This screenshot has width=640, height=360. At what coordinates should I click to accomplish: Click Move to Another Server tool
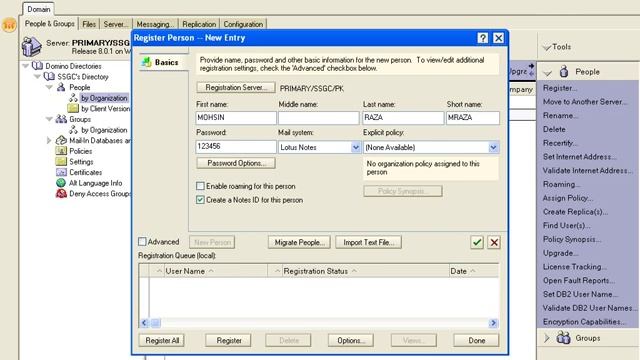point(585,102)
